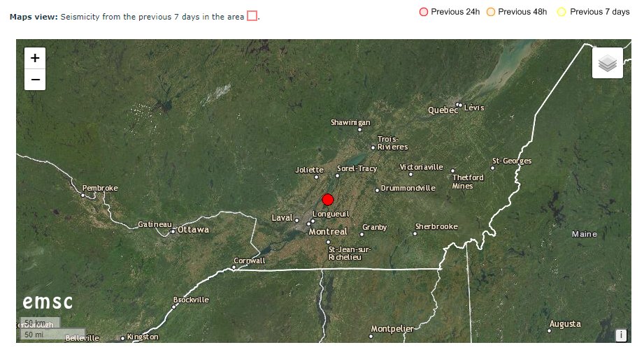Click the Previous 7 days yellow legend circle
The height and width of the screenshot is (352, 644).
pyautogui.click(x=561, y=12)
